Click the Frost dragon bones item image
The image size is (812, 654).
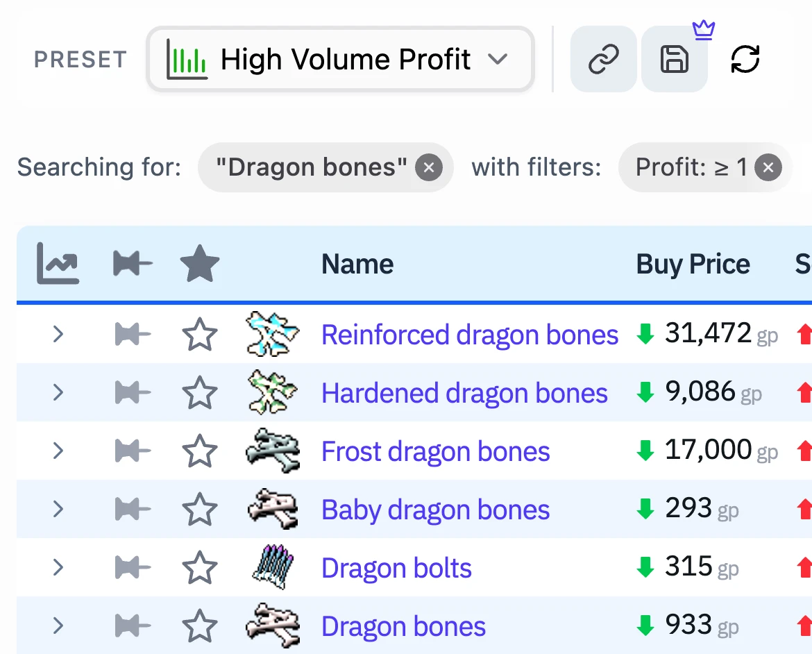coord(272,451)
